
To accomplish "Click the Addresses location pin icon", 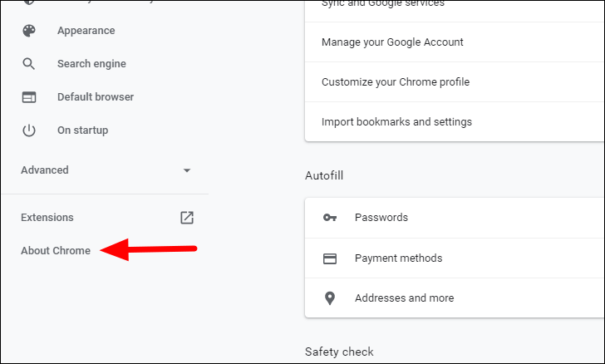I will (329, 298).
